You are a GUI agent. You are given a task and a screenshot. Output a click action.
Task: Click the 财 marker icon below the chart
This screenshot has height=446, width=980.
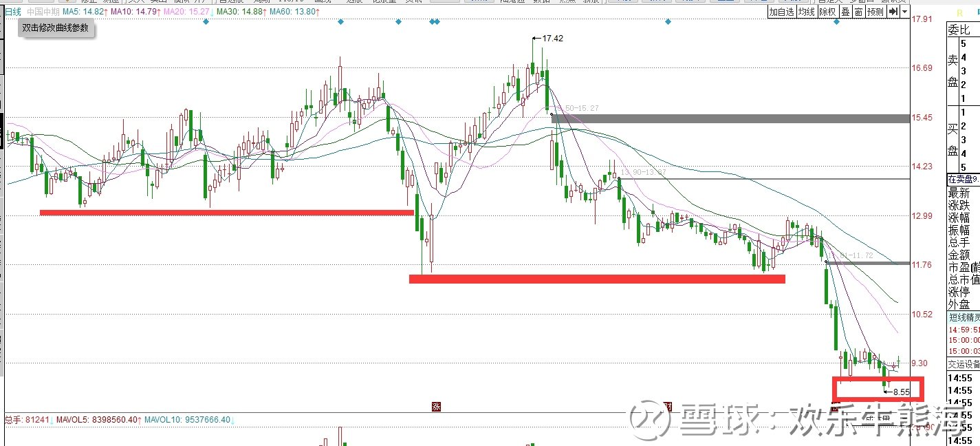pyautogui.click(x=666, y=406)
